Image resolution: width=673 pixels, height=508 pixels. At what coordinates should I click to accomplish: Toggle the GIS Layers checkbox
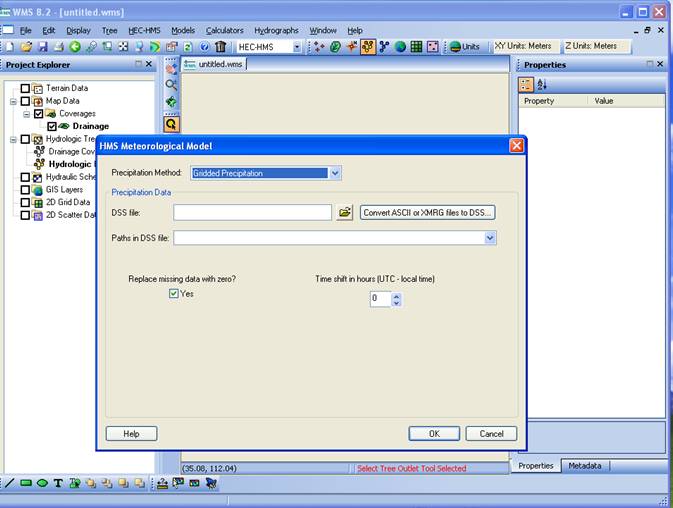25,190
